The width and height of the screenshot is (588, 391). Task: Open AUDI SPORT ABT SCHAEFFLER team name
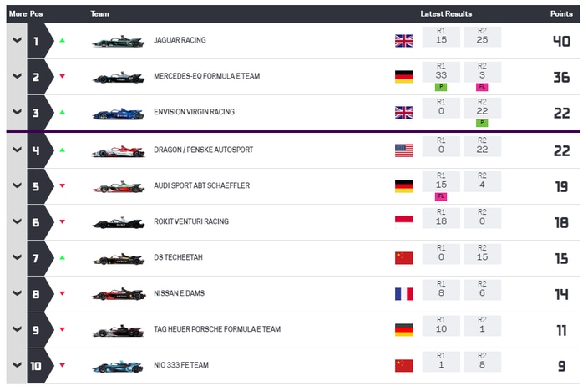[x=202, y=185]
